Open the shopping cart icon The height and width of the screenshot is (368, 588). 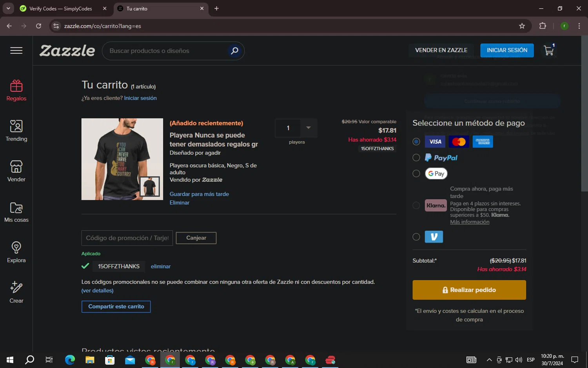[x=549, y=50]
